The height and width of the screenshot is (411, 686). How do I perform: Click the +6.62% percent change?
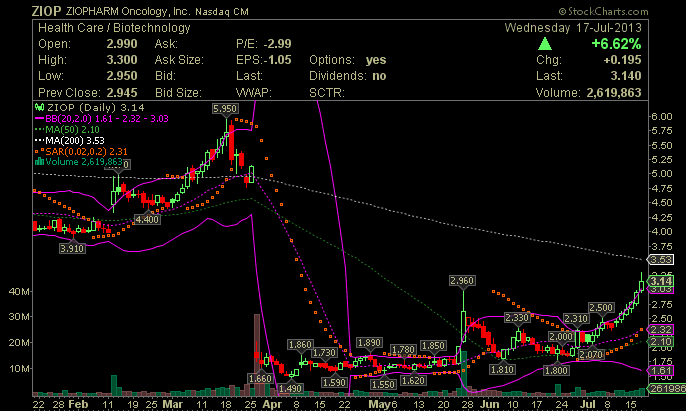point(616,44)
